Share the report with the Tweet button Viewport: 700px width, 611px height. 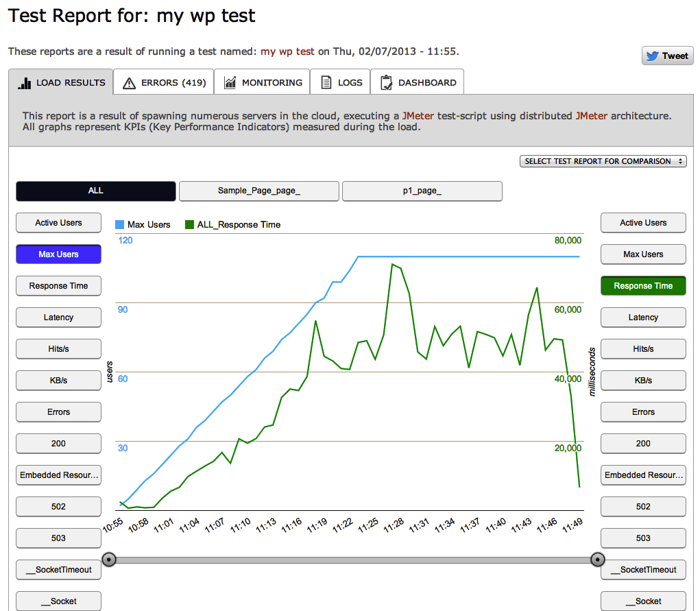point(667,56)
